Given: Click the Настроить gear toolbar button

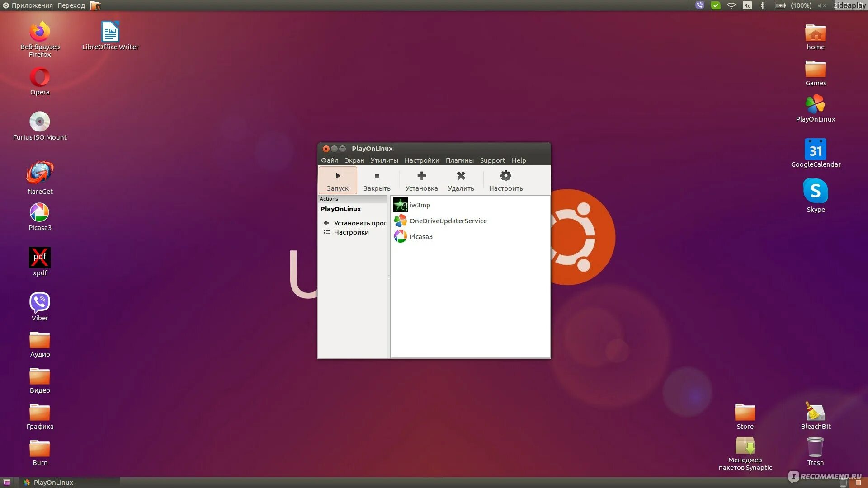Looking at the screenshot, I should click(506, 181).
